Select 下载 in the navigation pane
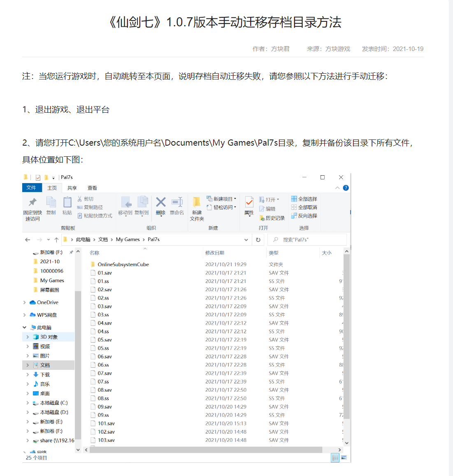The image size is (453, 476). 45,375
